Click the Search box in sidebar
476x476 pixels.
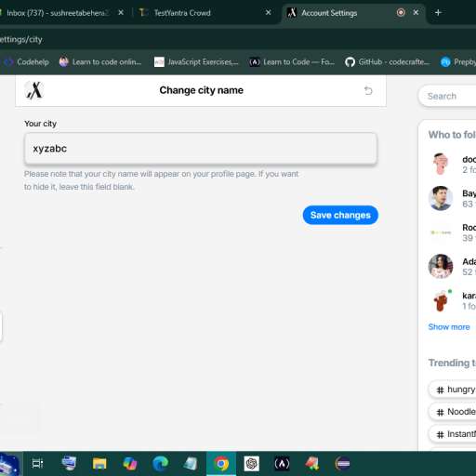[x=447, y=96]
